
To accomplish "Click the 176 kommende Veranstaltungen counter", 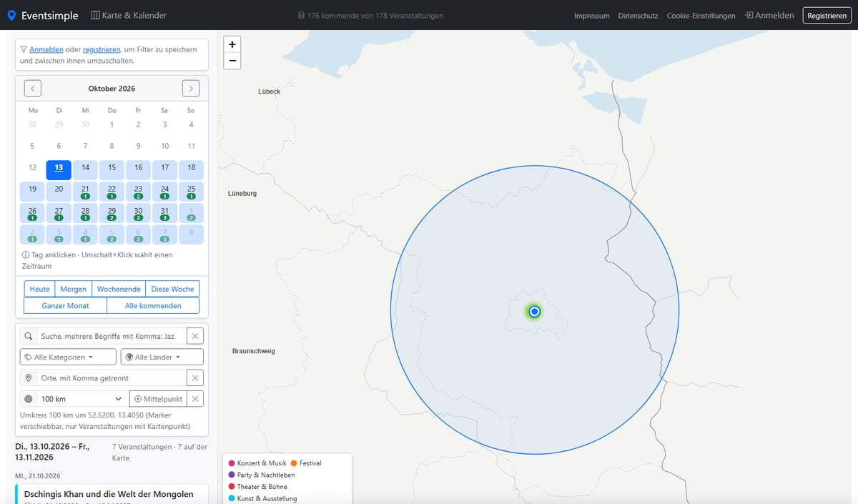I will [x=370, y=16].
